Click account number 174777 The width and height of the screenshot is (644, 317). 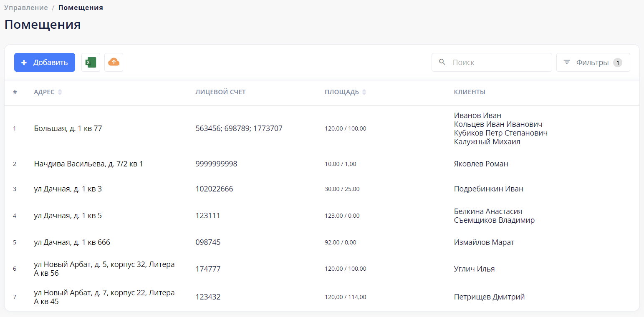coord(208,269)
